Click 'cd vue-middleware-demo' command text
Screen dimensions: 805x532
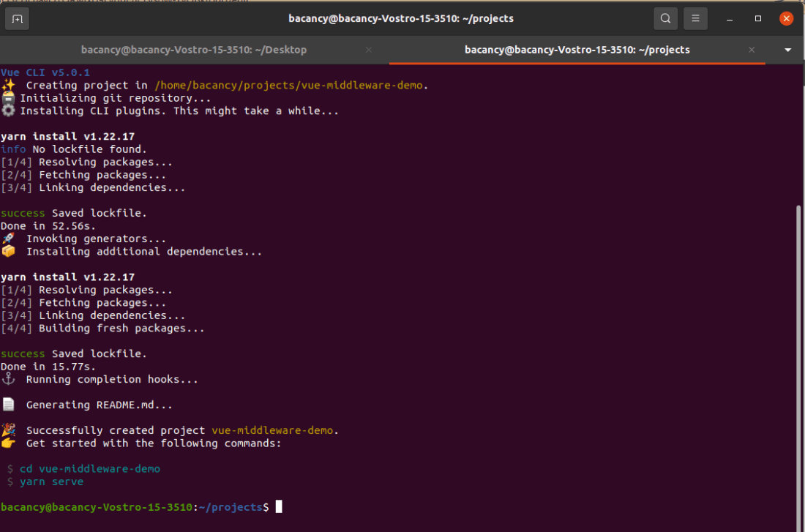click(x=90, y=469)
